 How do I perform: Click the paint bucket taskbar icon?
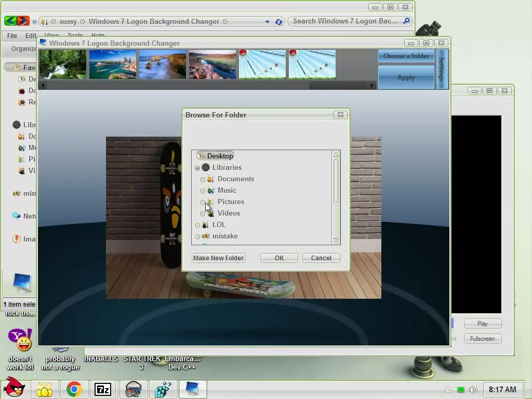coord(133,389)
